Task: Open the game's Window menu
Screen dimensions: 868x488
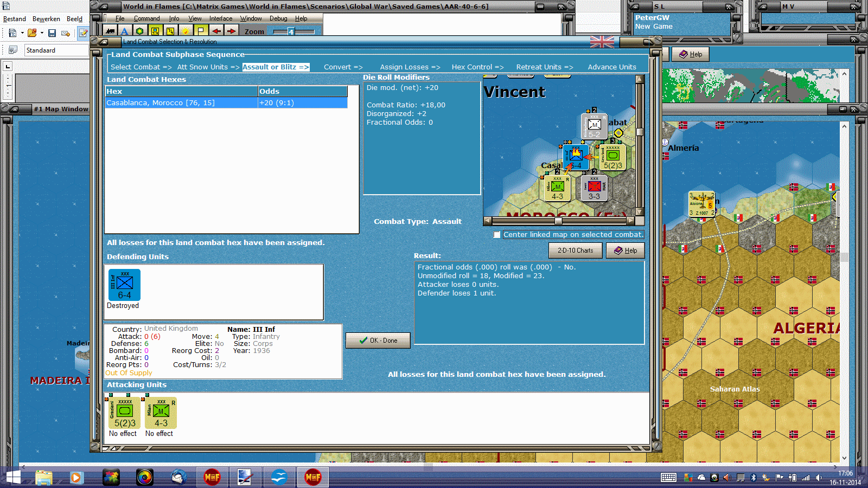Action: click(x=251, y=18)
